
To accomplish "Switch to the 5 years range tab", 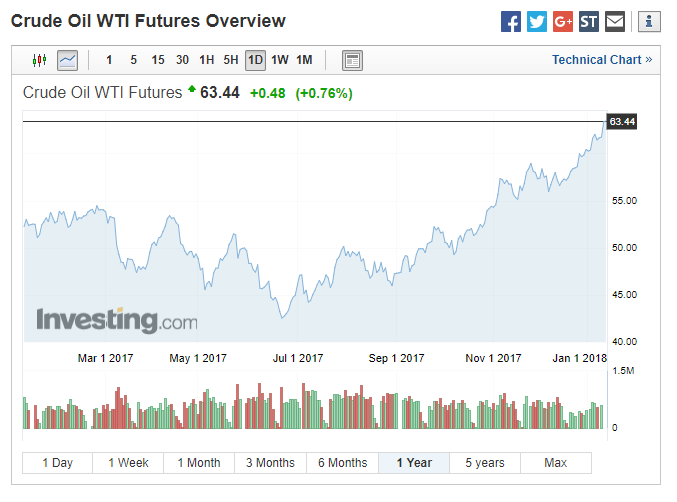I will pos(485,463).
